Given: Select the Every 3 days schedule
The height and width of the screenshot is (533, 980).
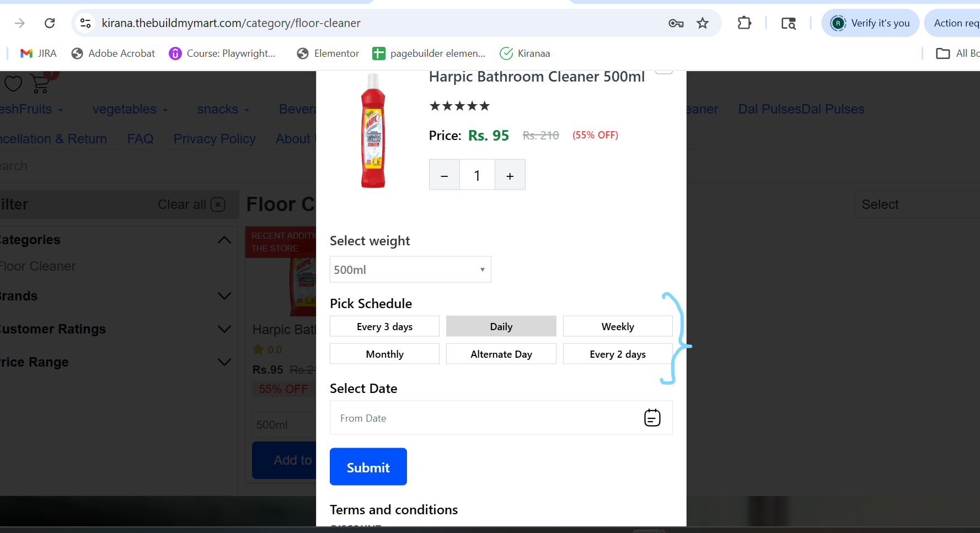Looking at the screenshot, I should pyautogui.click(x=384, y=326).
